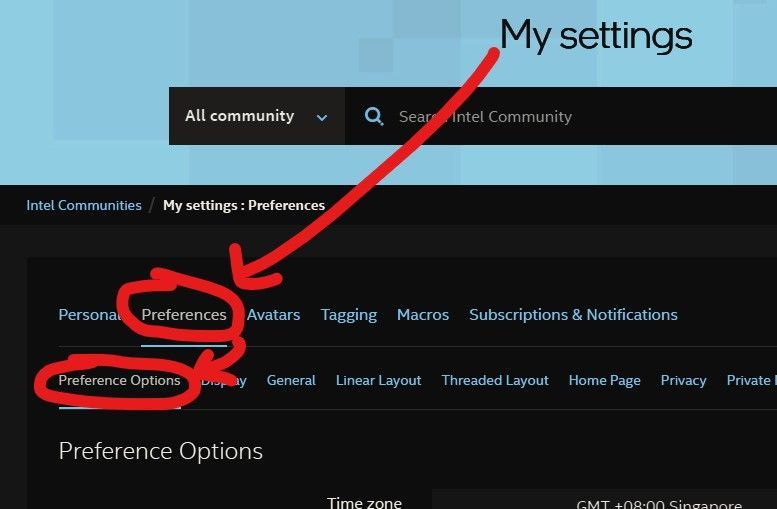Select the Preference Options sub-tab
This screenshot has height=509, width=777.
click(x=119, y=380)
